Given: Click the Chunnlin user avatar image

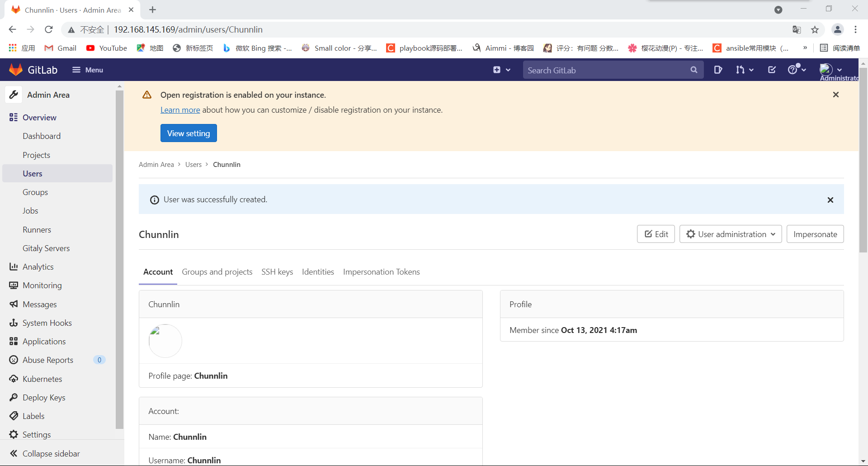Looking at the screenshot, I should [165, 341].
